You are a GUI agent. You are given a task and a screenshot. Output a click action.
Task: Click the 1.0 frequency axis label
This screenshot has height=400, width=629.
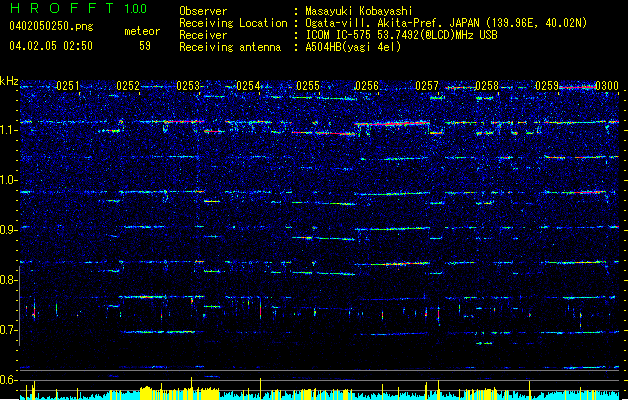pos(8,180)
